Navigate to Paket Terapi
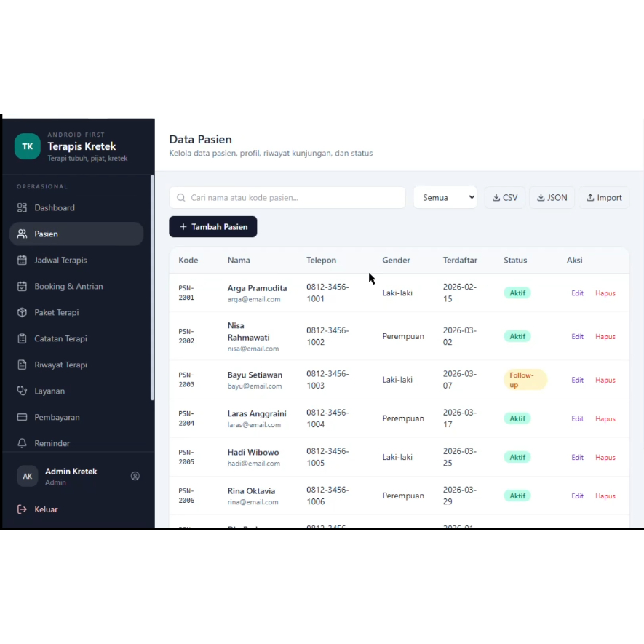 click(76, 313)
